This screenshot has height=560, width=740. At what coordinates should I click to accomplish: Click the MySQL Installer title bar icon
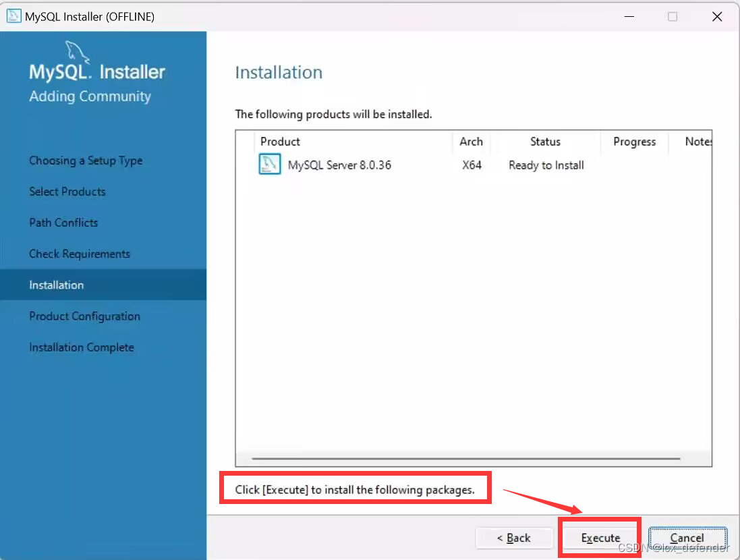click(x=13, y=16)
